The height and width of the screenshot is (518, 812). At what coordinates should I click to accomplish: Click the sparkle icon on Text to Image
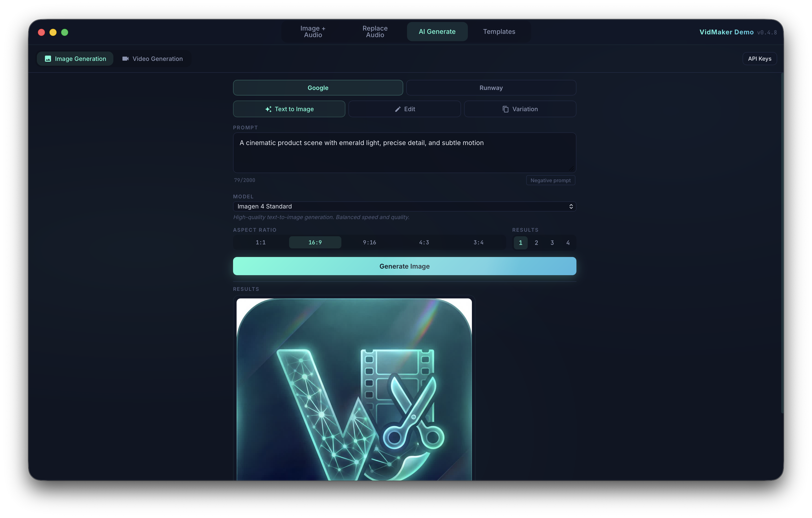[268, 109]
